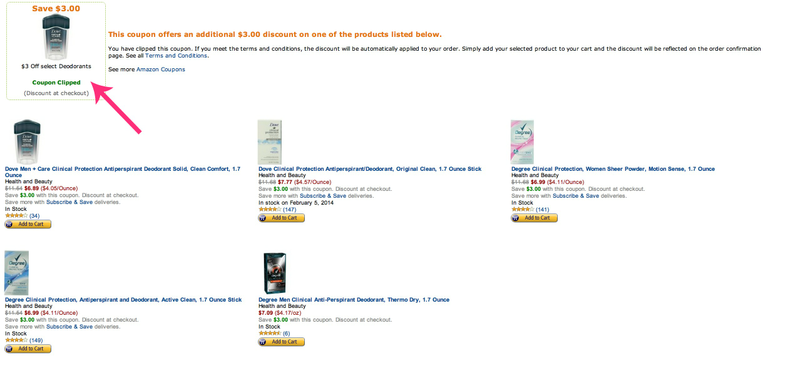Viewport: 800px width, 388px height.
Task: Click star rating of Degree Men Thermo Dry
Action: pyautogui.click(x=269, y=333)
